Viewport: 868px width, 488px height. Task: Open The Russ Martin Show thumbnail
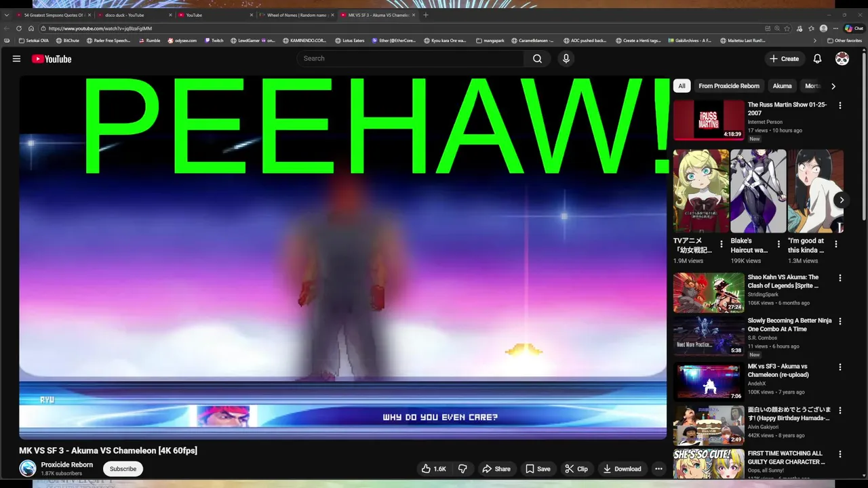pyautogui.click(x=709, y=120)
